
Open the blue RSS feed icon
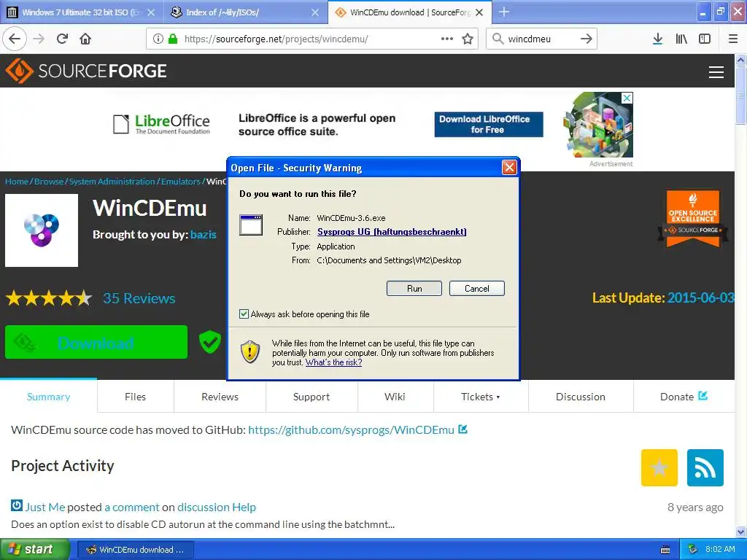705,467
